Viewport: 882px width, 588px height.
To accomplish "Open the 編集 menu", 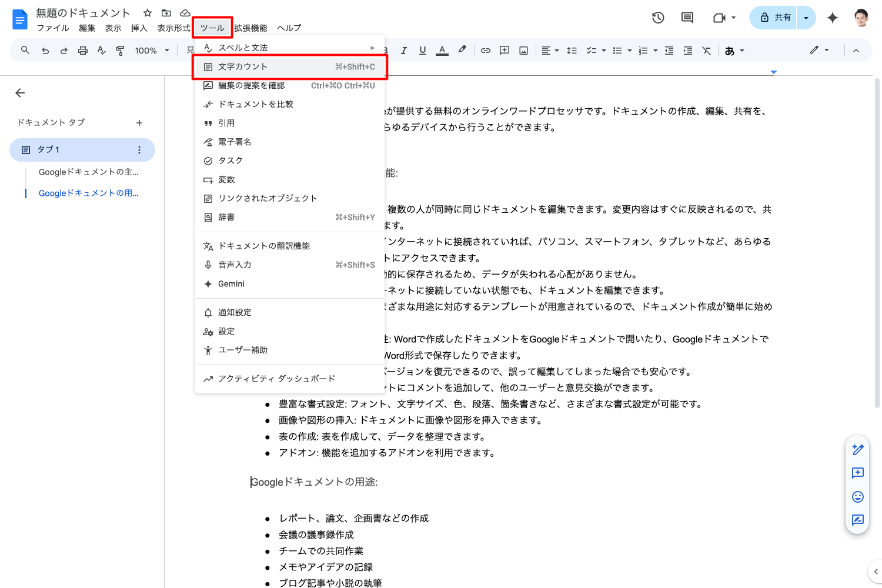I will (87, 28).
